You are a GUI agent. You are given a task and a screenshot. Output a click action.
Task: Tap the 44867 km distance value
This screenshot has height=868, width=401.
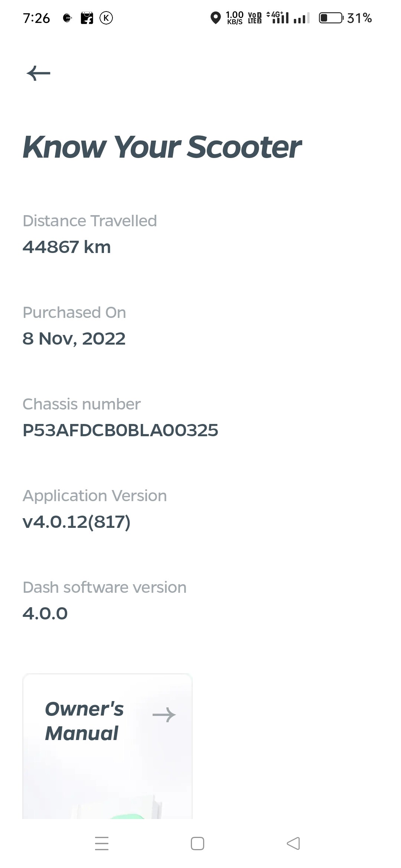[67, 247]
